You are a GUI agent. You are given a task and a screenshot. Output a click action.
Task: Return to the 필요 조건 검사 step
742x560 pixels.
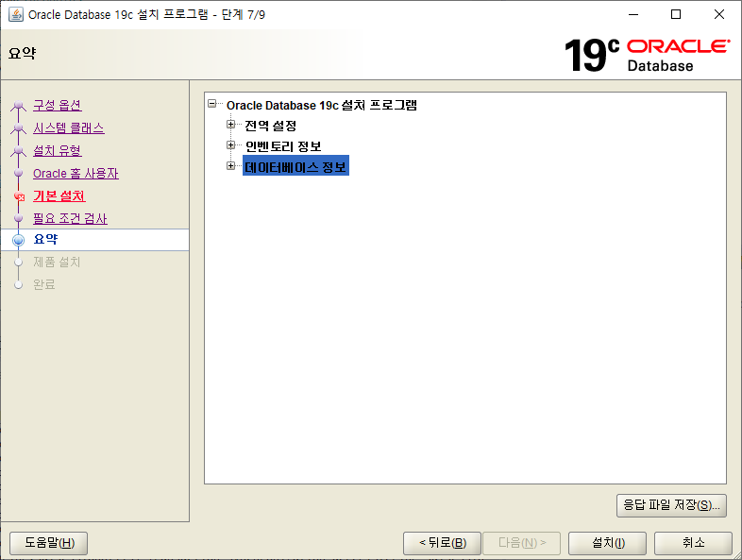point(70,218)
